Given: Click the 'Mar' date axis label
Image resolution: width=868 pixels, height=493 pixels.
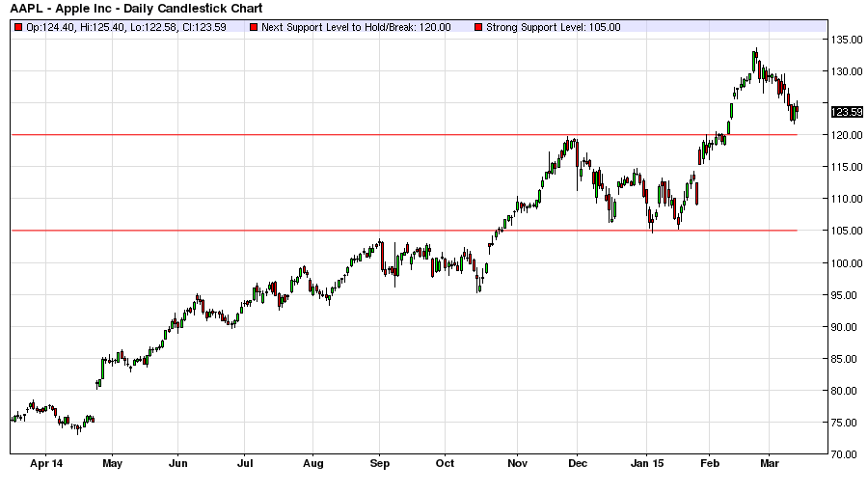Looking at the screenshot, I should [770, 464].
